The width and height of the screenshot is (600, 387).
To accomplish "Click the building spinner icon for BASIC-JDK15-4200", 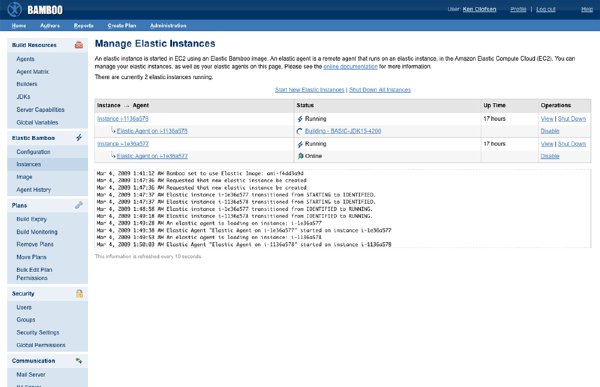I will [x=300, y=131].
